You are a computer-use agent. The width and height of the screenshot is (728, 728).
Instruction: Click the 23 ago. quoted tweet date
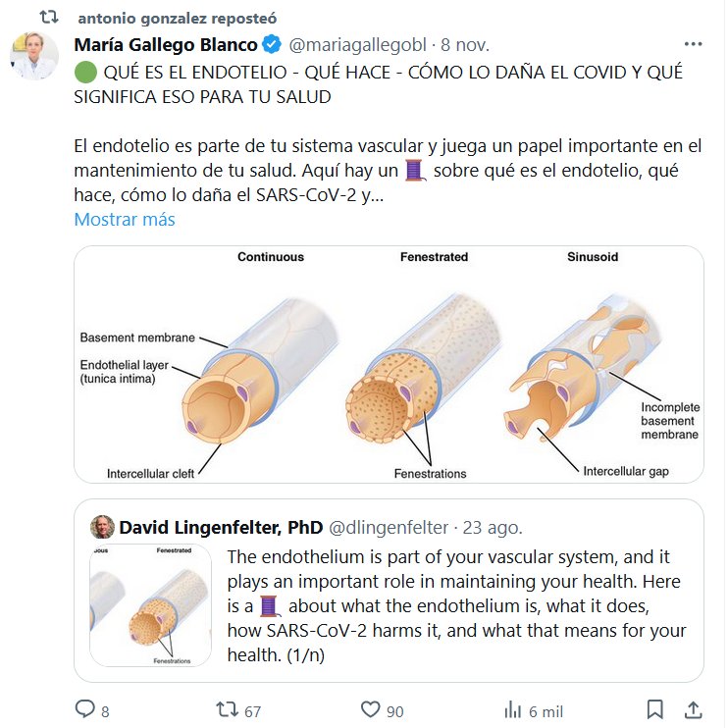pos(494,528)
